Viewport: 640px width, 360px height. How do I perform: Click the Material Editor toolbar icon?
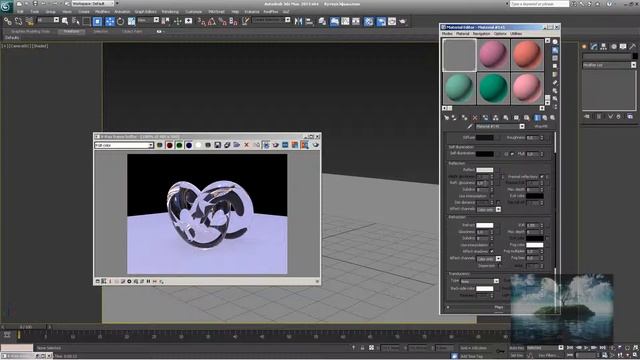point(368,21)
